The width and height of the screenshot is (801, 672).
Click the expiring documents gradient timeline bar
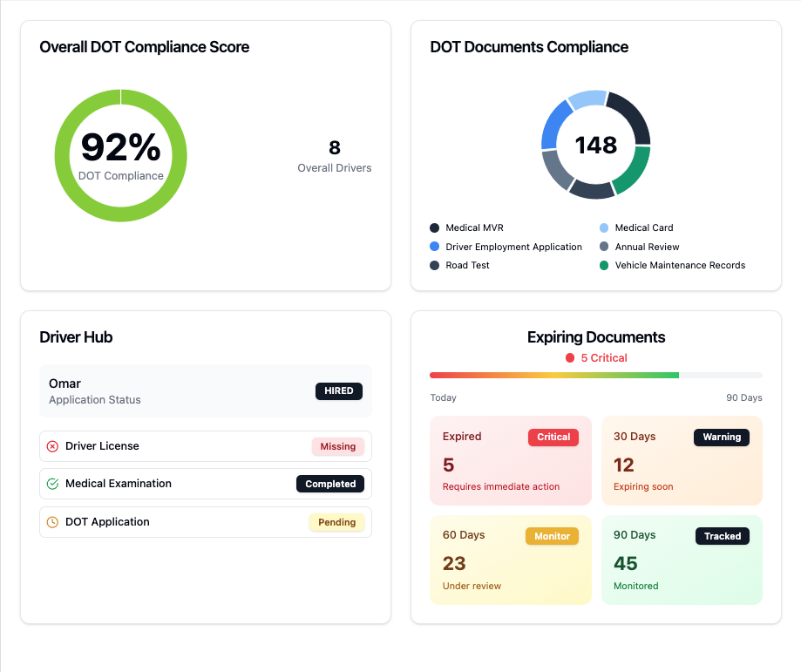point(595,375)
